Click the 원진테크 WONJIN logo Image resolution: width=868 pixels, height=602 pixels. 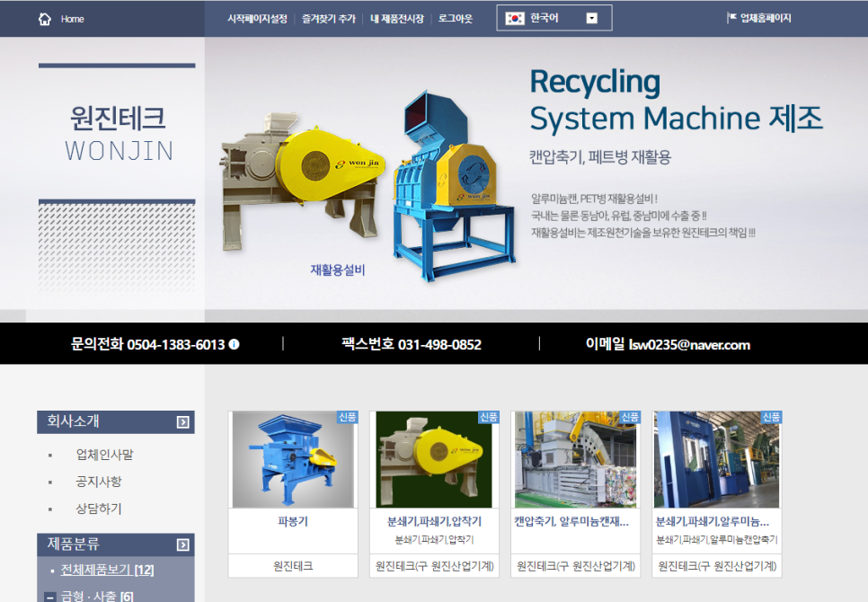coord(118,135)
